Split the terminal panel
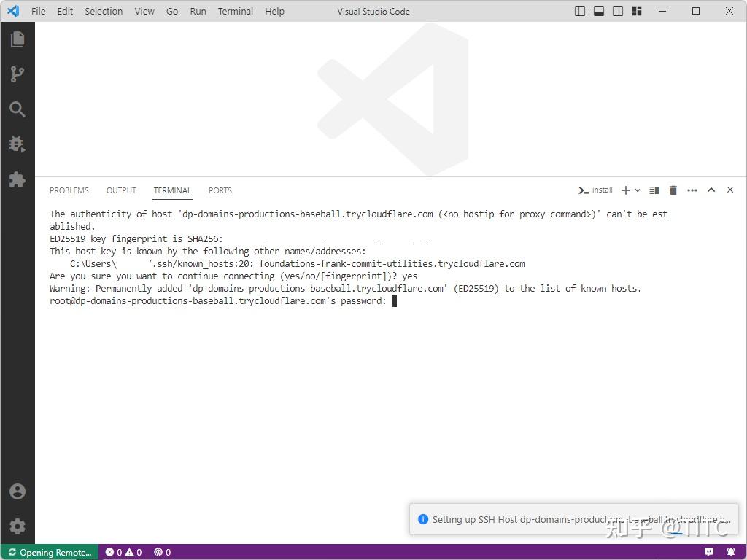Image resolution: width=747 pixels, height=560 pixels. coord(653,190)
